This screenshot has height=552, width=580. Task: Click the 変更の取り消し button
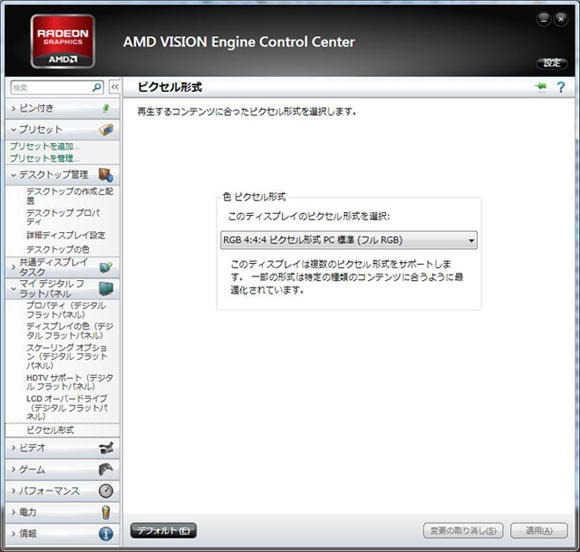463,531
